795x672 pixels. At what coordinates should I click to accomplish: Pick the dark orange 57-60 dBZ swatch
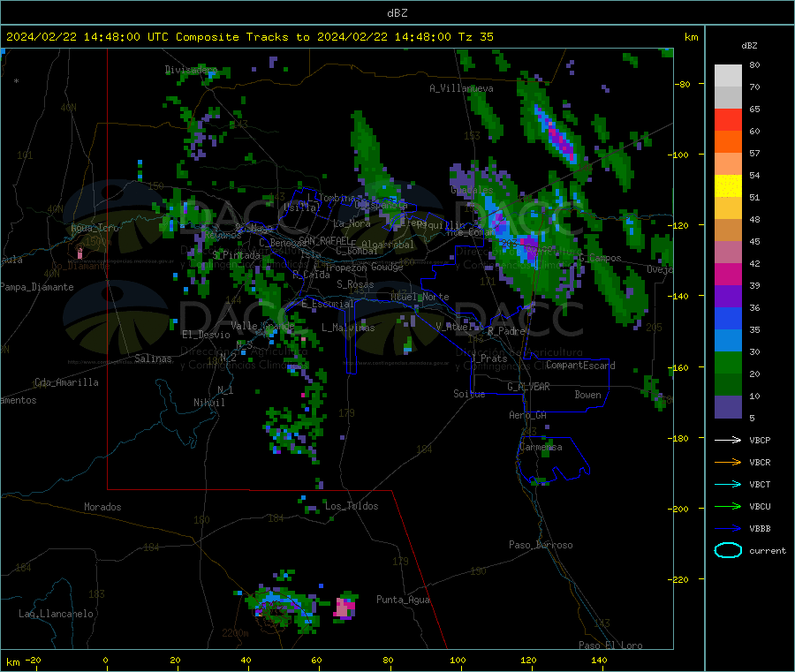pyautogui.click(x=728, y=142)
